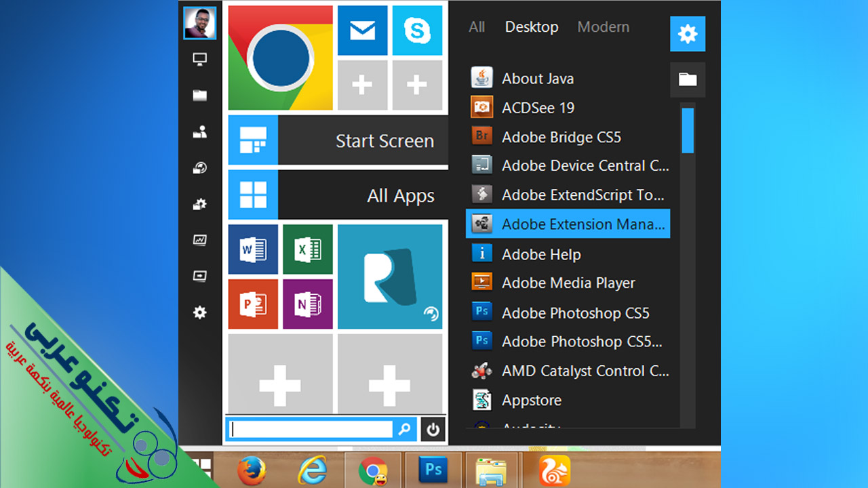868x488 pixels.
Task: Open the All Apps button
Action: click(x=338, y=195)
